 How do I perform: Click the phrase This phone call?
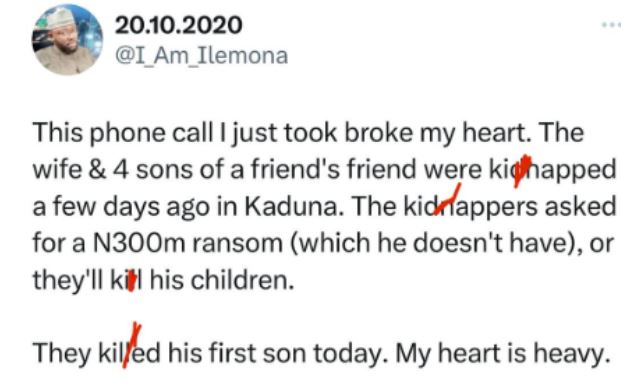[122, 133]
